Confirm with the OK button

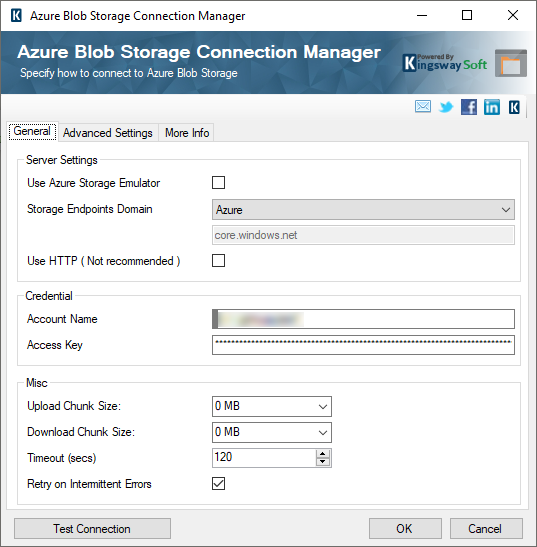(405, 529)
